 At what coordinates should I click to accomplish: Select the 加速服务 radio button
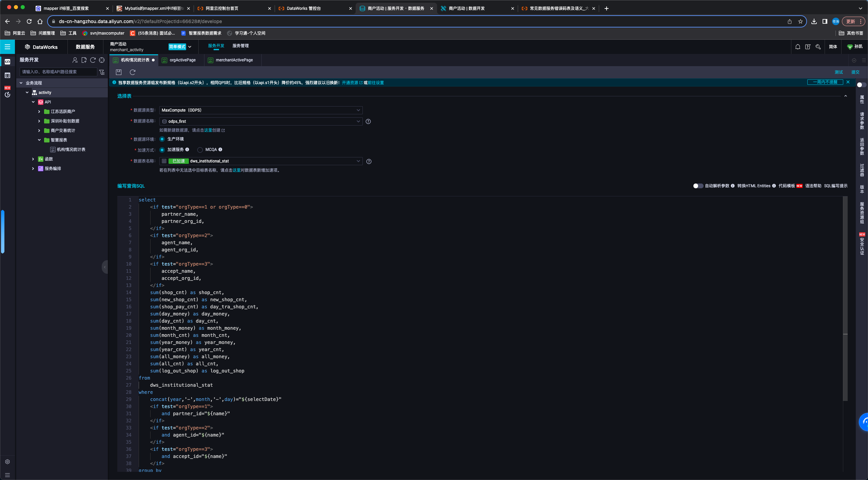tap(162, 150)
